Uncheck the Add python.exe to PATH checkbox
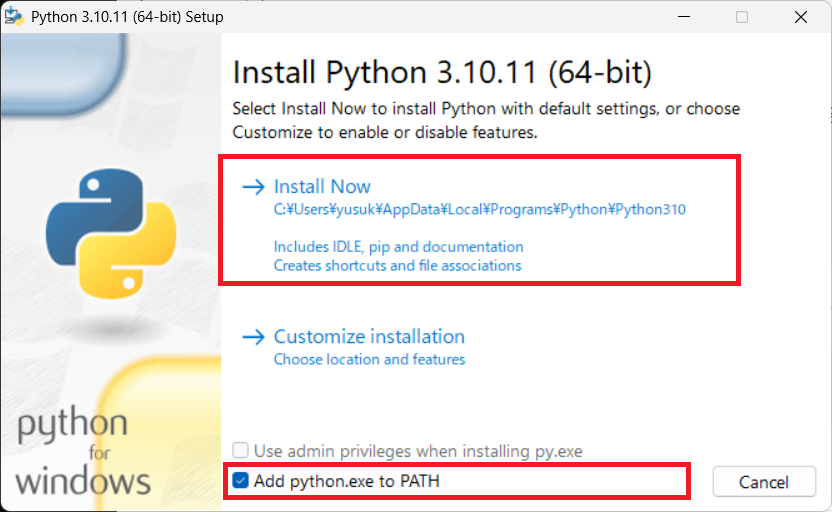The width and height of the screenshot is (832, 512). pos(240,481)
